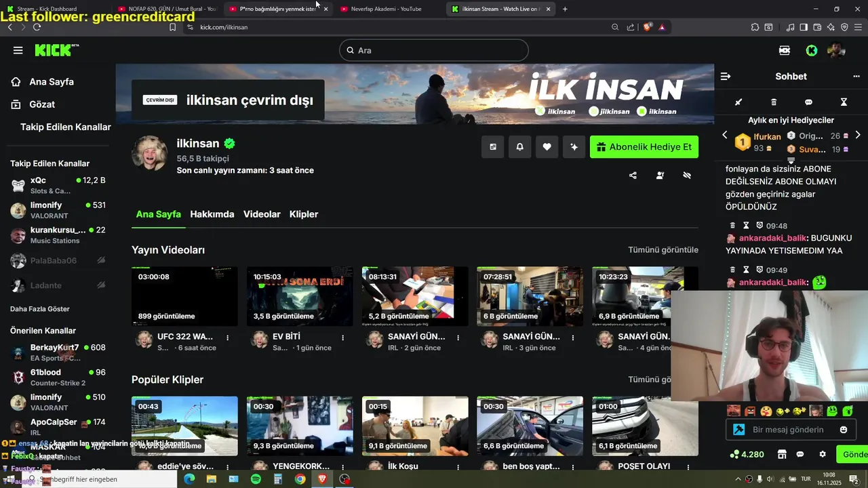Open browser extensions puzzle icon
The image size is (868, 488).
click(x=755, y=27)
